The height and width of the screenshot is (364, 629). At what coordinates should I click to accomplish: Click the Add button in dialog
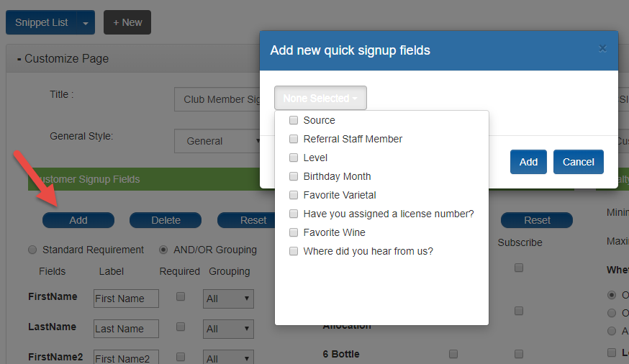[528, 162]
